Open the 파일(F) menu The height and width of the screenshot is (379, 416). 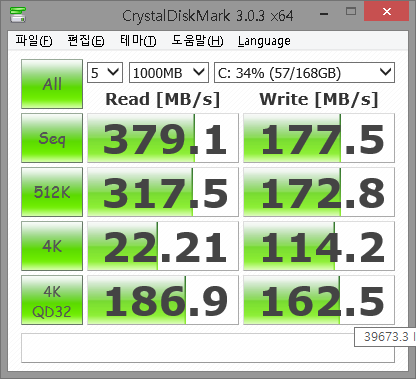coord(34,41)
